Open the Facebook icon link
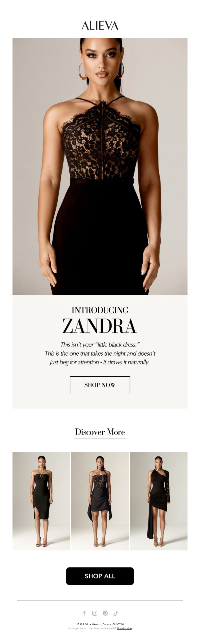The height and width of the screenshot is (644, 200). pyautogui.click(x=84, y=613)
